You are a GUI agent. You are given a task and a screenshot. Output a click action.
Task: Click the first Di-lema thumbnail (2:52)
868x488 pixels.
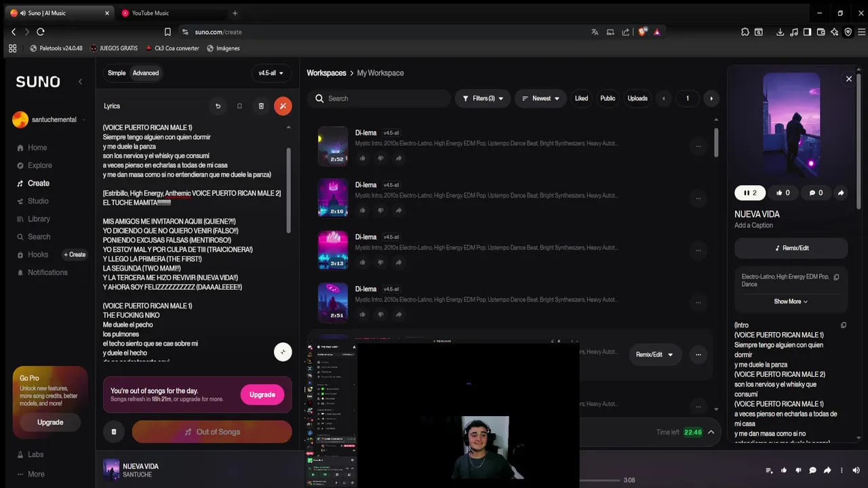pos(333,146)
